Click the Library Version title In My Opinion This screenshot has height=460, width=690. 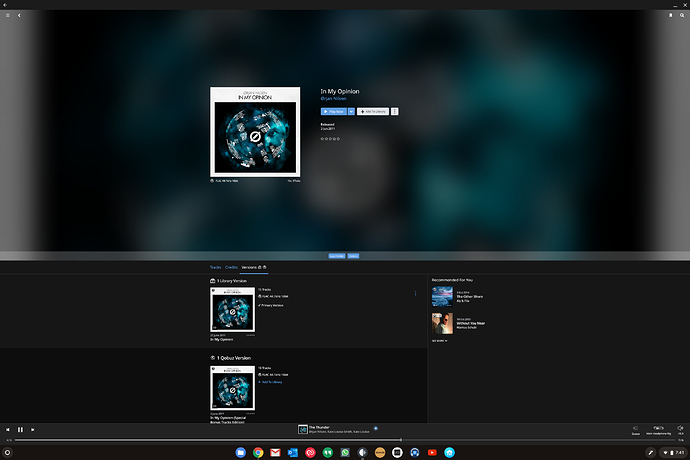click(221, 339)
